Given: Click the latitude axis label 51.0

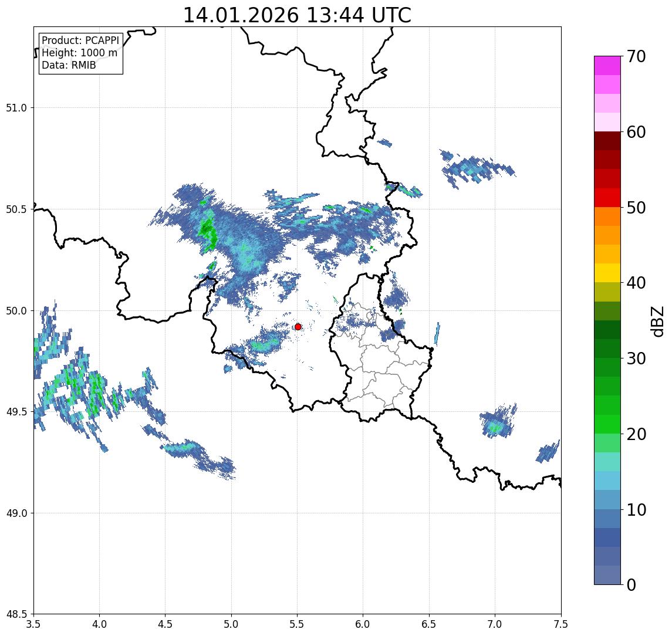Looking at the screenshot, I should [x=16, y=108].
